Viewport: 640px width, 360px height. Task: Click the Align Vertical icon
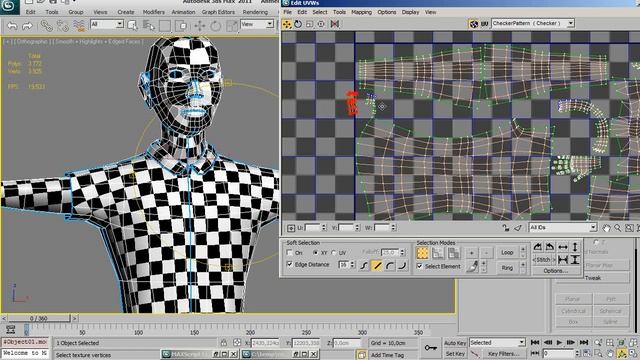tap(575, 259)
